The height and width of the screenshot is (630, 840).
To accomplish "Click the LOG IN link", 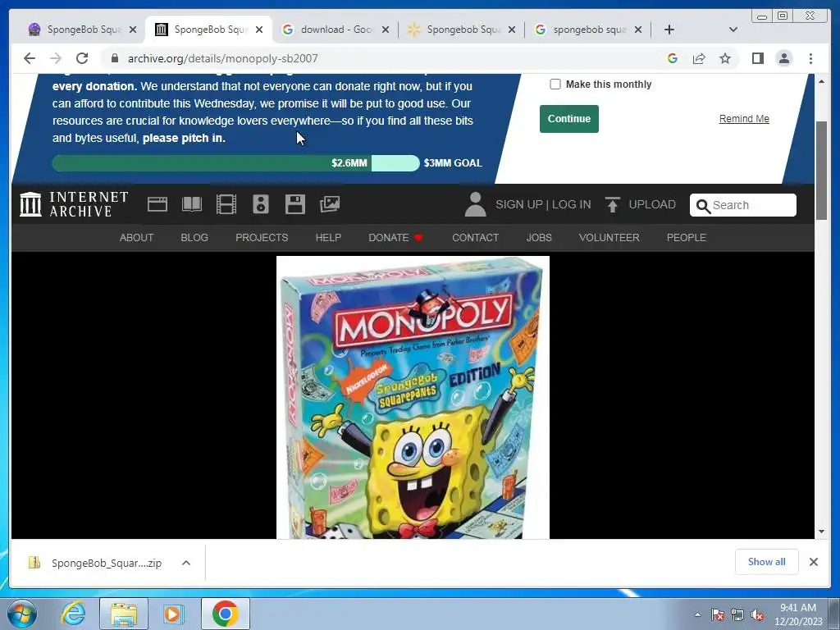I will [571, 204].
